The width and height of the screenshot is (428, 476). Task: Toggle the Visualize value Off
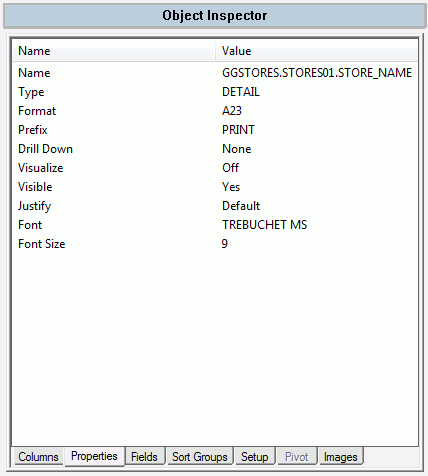(x=230, y=168)
